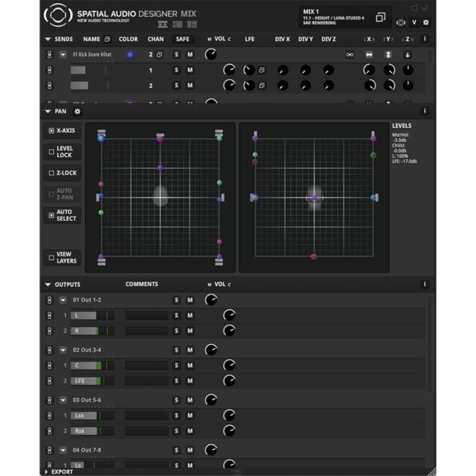The image size is (476, 476).
Task: Toggle AUTO SELECT option
Action: [62, 215]
